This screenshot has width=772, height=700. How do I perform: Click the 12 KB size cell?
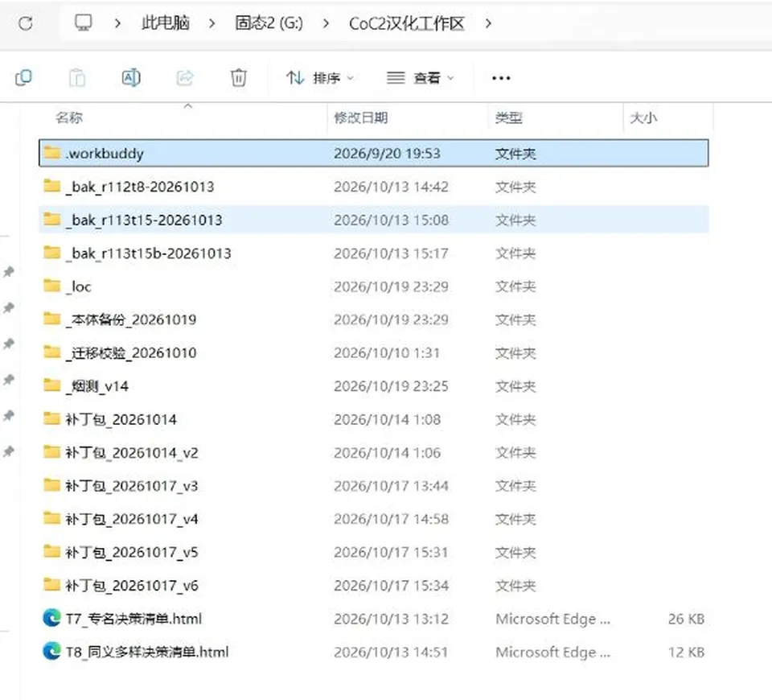pos(686,652)
